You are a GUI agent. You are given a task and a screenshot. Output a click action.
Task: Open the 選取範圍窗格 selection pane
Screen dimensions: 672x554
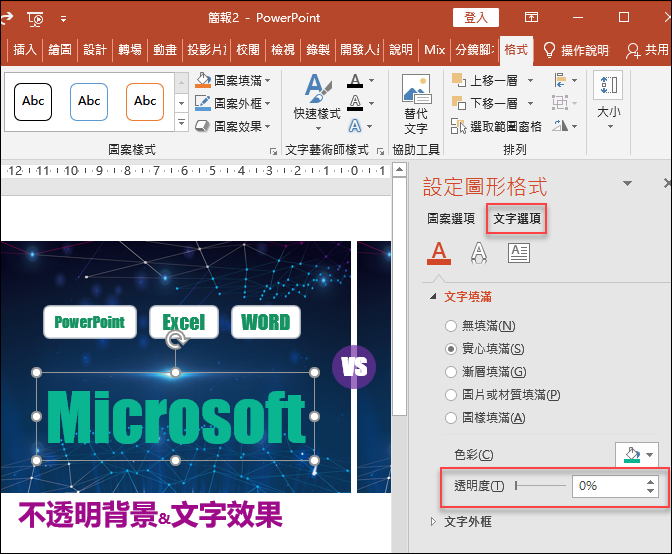(x=496, y=126)
